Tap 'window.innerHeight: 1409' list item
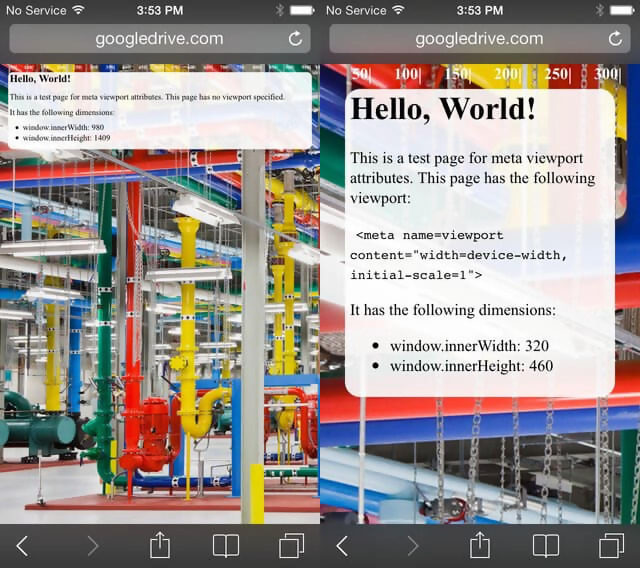The width and height of the screenshot is (640, 568). click(66, 138)
